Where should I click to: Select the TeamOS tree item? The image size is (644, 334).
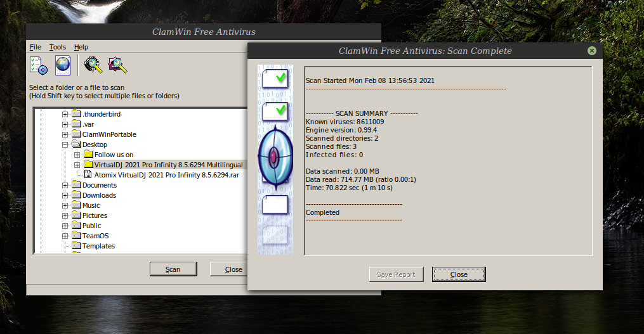click(x=95, y=236)
